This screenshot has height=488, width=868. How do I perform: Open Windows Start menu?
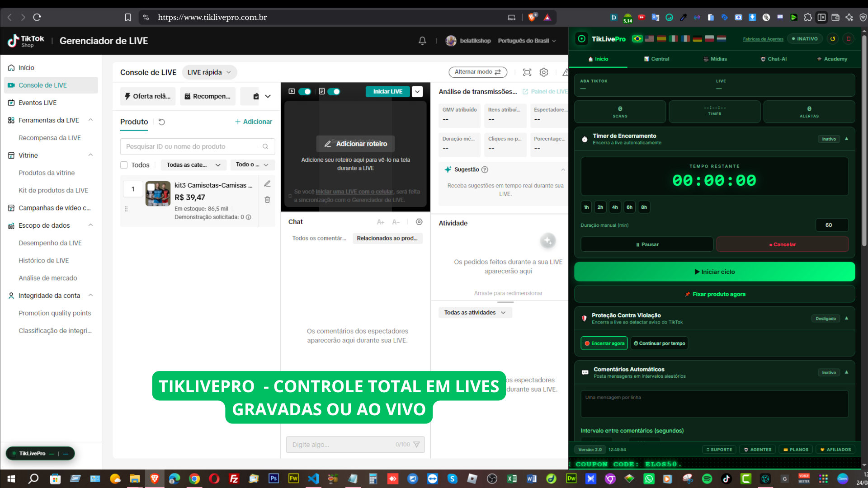(11, 479)
